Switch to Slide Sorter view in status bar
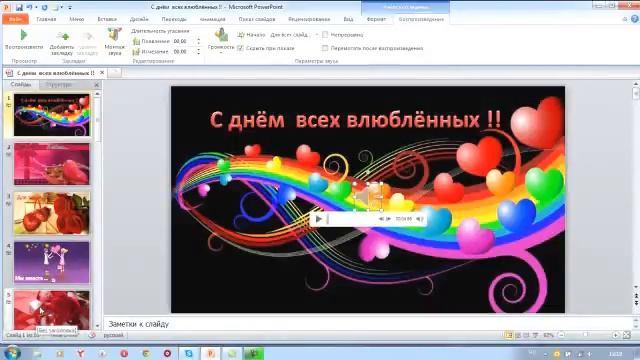This screenshot has height=360, width=640. pyautogui.click(x=518, y=335)
